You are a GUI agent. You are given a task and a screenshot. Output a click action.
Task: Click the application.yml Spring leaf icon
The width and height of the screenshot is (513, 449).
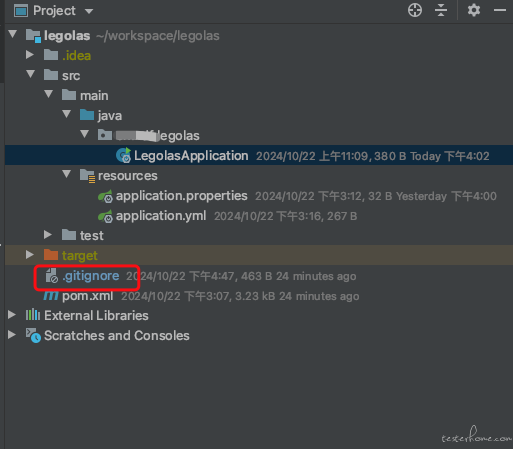[105, 216]
